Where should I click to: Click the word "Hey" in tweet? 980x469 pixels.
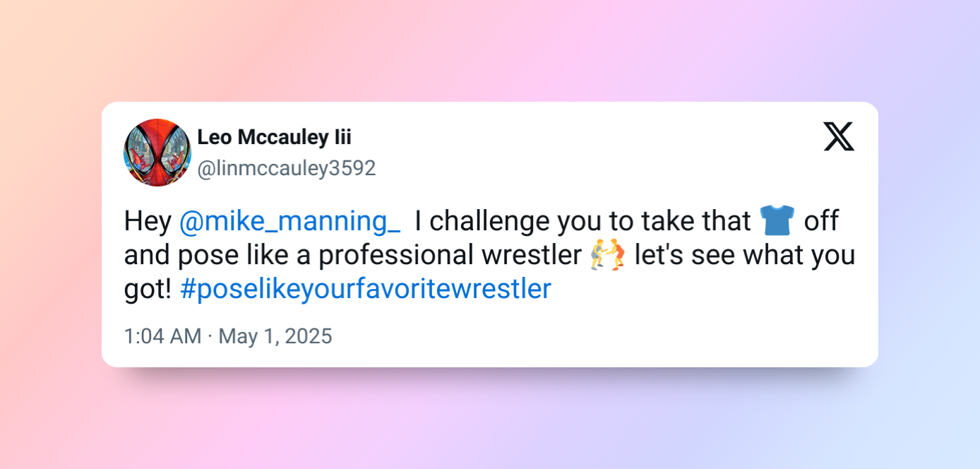(x=148, y=222)
